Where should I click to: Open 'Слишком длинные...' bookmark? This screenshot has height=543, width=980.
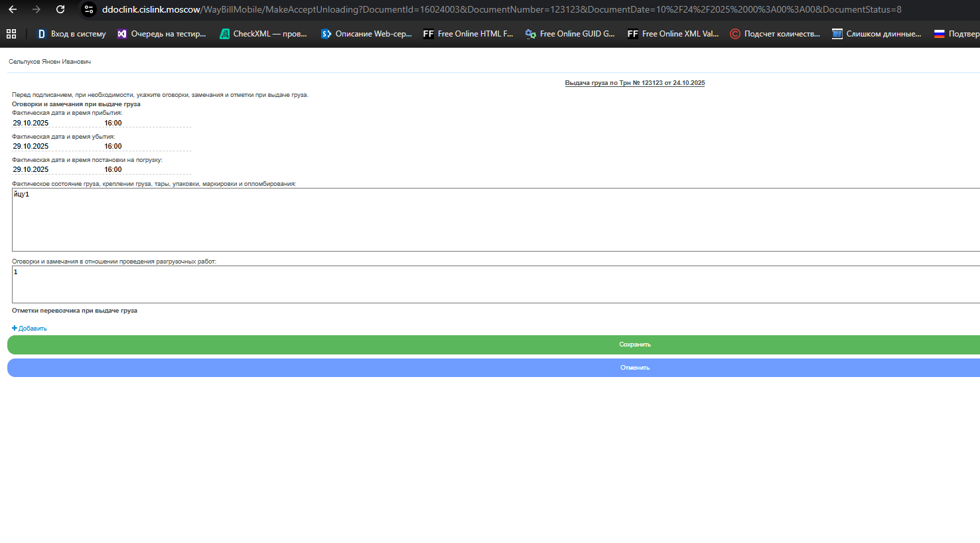click(877, 34)
